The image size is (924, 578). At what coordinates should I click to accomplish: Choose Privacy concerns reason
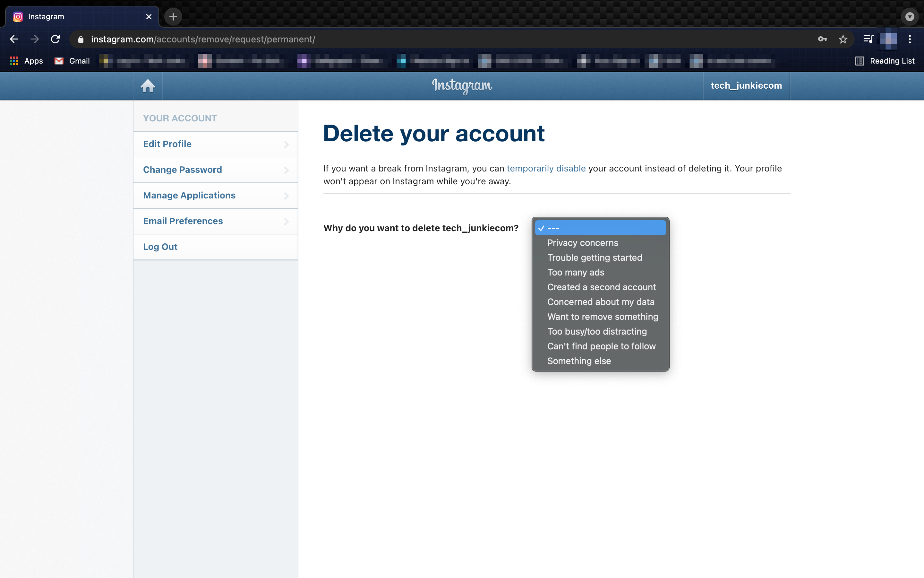pos(600,243)
